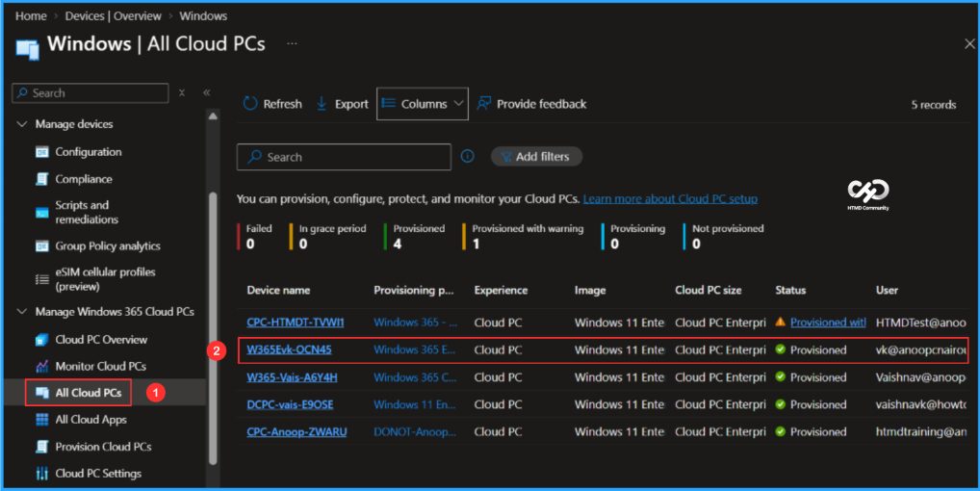This screenshot has height=491, width=980.
Task: Open Group Policy analytics
Action: click(108, 246)
